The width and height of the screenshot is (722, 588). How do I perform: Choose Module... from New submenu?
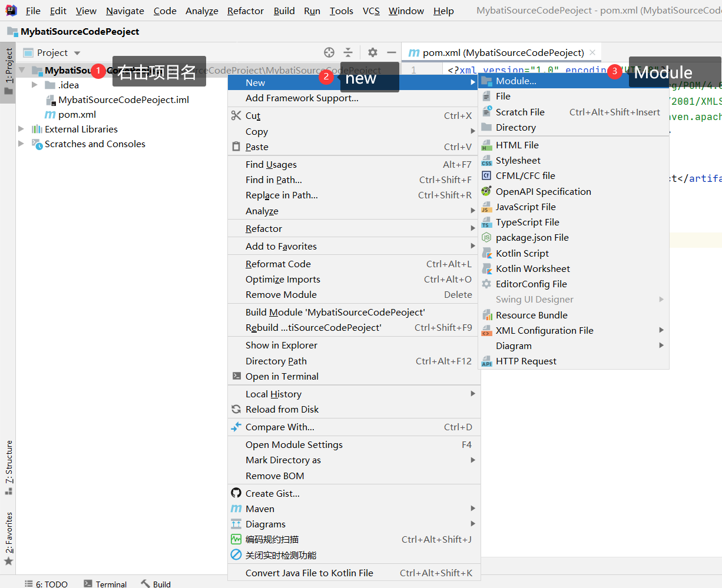[574, 81]
